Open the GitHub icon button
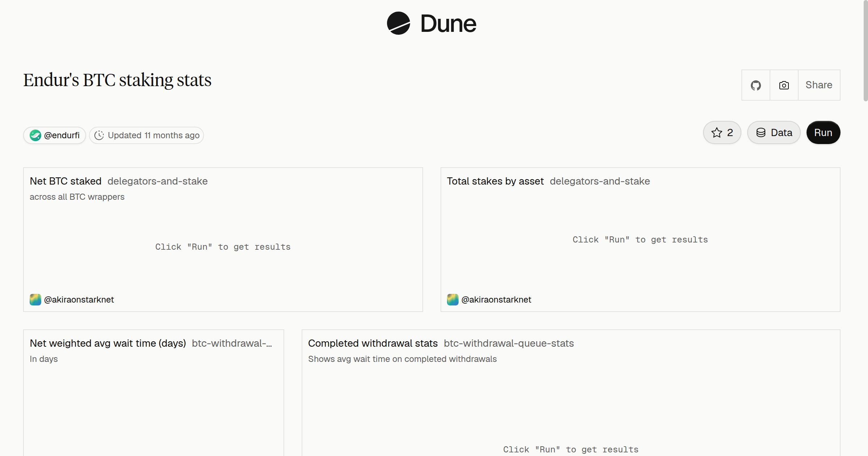Image resolution: width=868 pixels, height=456 pixels. coord(756,85)
